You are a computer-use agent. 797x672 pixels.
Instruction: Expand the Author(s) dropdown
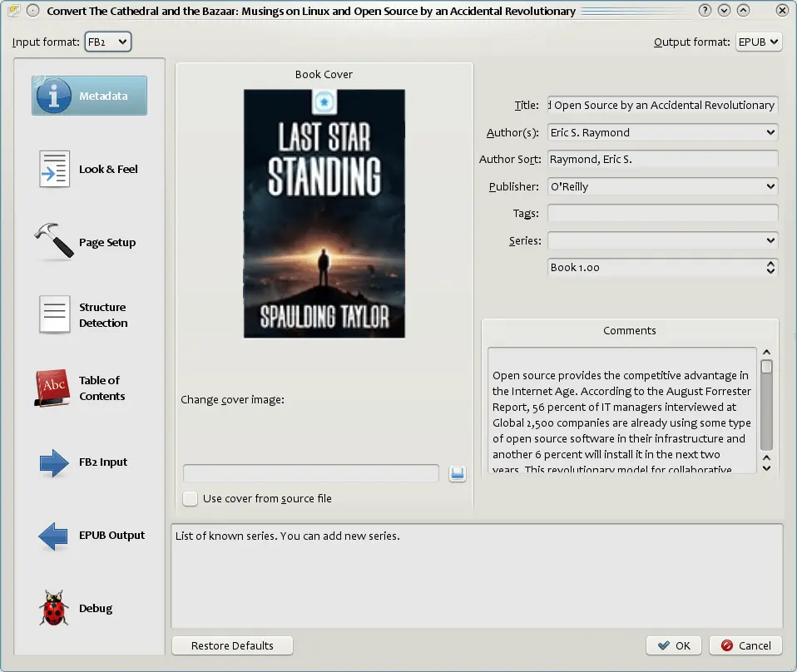770,133
